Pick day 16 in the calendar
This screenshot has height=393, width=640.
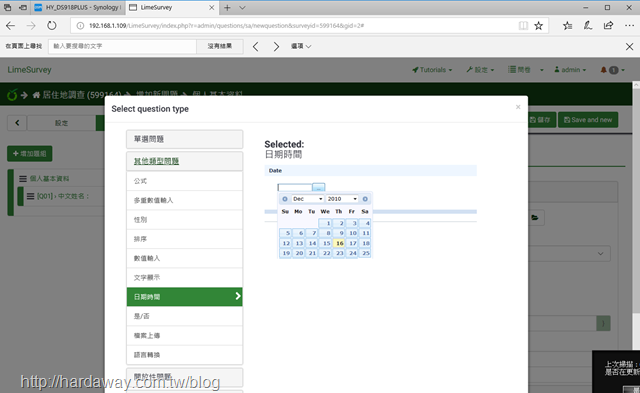[x=339, y=243]
